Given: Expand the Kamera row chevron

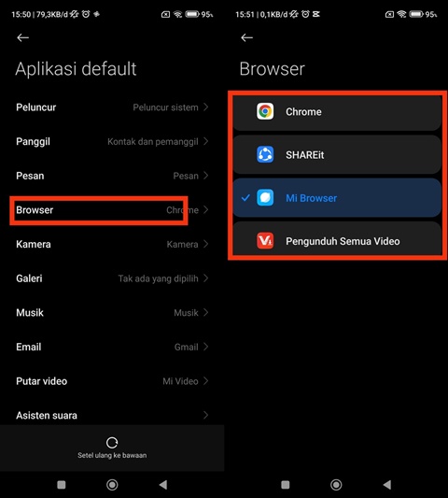Looking at the screenshot, I should pyautogui.click(x=206, y=244).
